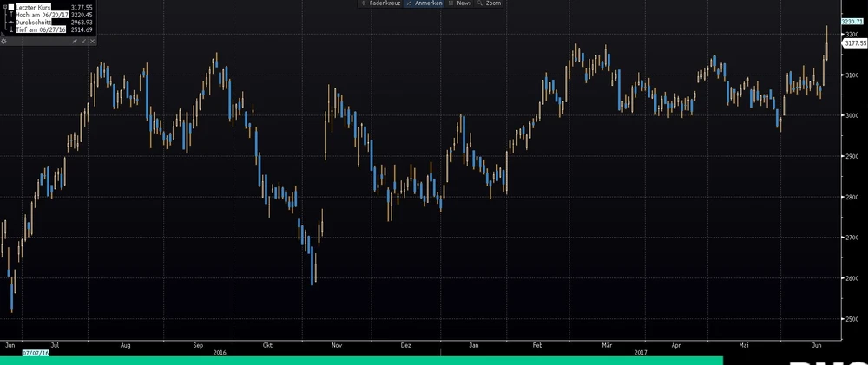Click the legend resize arrow icon
Image resolution: width=868 pixels, height=365 pixels.
click(84, 41)
